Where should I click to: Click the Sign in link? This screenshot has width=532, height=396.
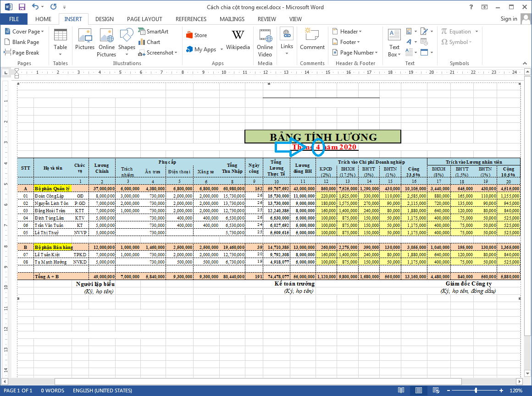coord(509,19)
